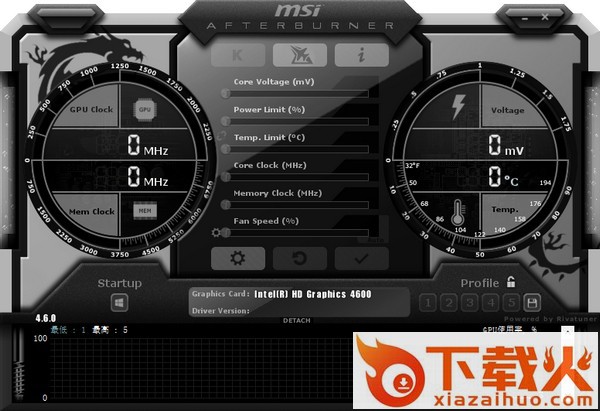
Task: Click the Memory Clock slider handle
Action: [226, 204]
